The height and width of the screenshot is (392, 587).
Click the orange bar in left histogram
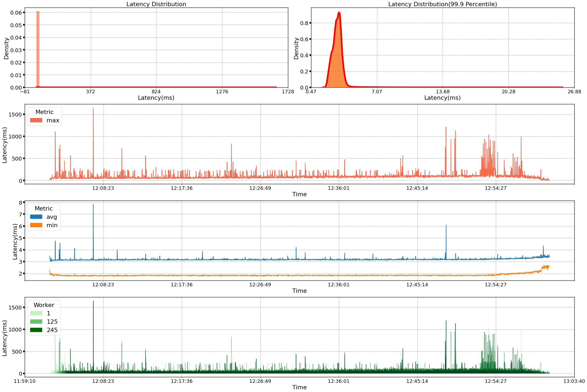click(x=38, y=48)
